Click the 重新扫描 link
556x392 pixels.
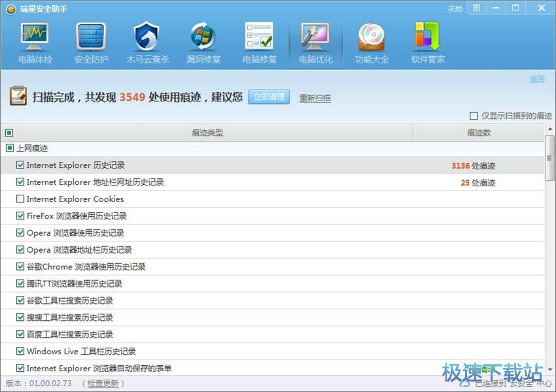tap(315, 98)
